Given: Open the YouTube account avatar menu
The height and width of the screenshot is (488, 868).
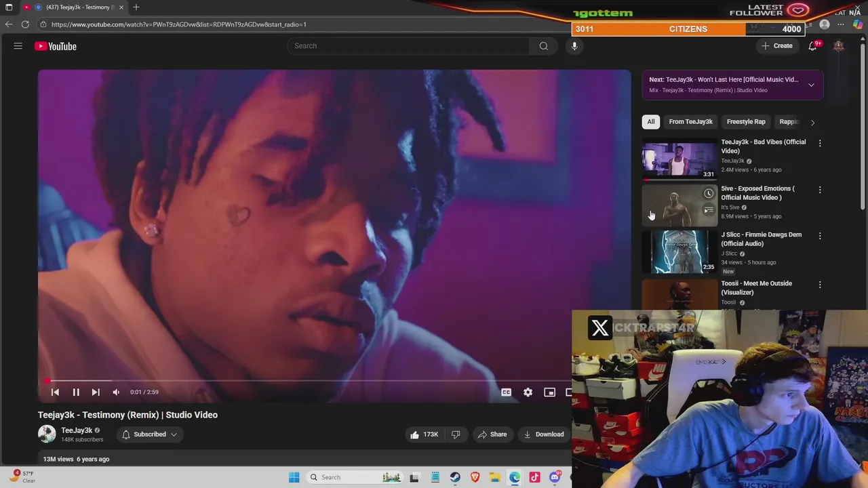Looking at the screenshot, I should pos(839,46).
